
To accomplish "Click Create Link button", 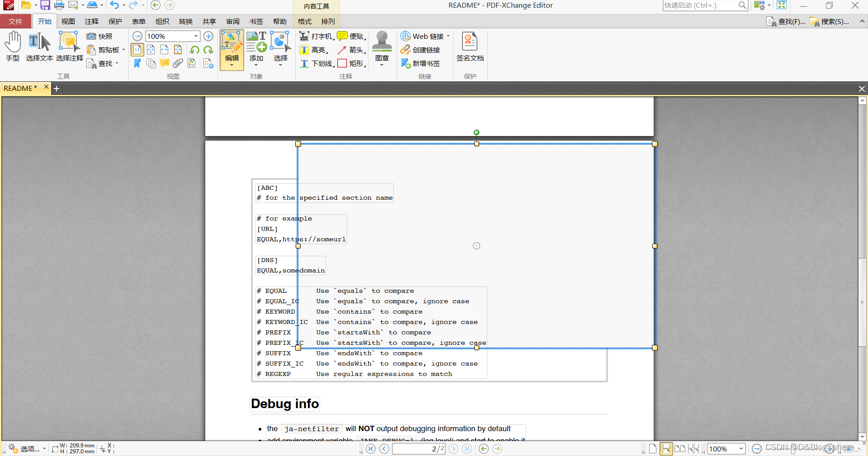I will [x=420, y=50].
